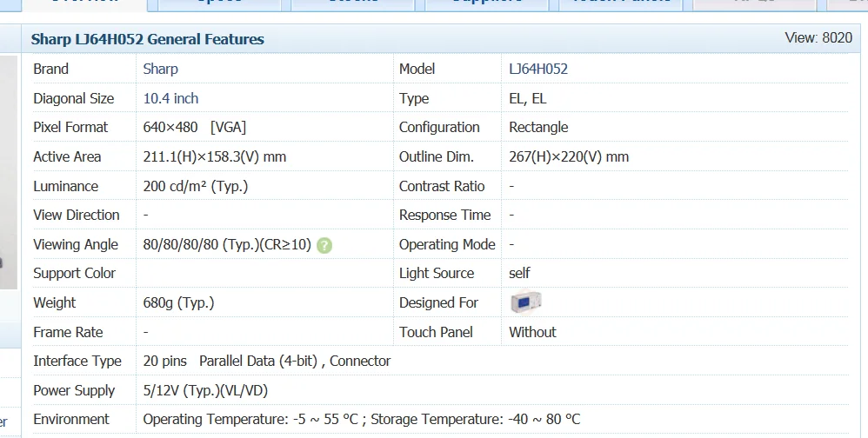The image size is (868, 438).
Task: Click the Support Color row label
Action: tap(74, 273)
